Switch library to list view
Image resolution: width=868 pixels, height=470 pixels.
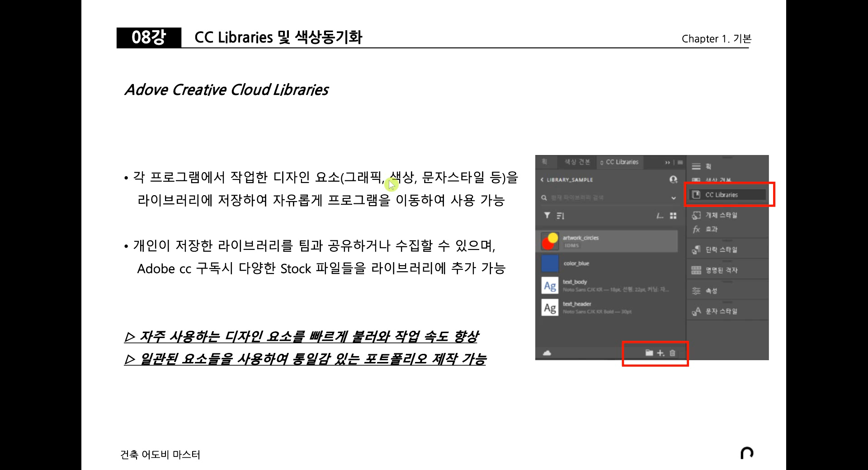(660, 216)
